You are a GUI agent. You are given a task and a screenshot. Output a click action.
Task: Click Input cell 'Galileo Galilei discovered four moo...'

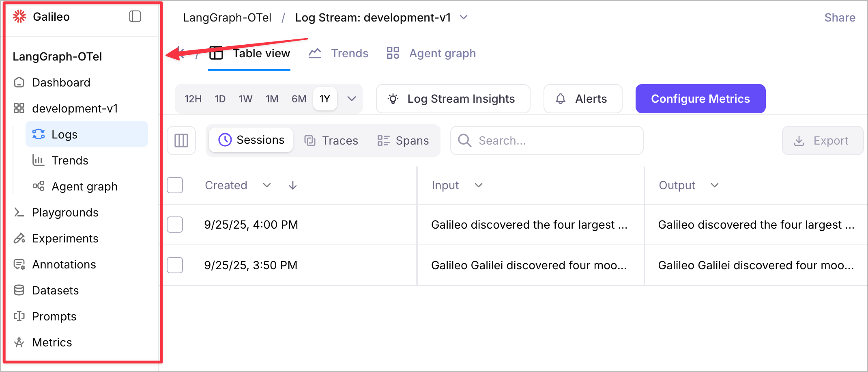point(529,265)
